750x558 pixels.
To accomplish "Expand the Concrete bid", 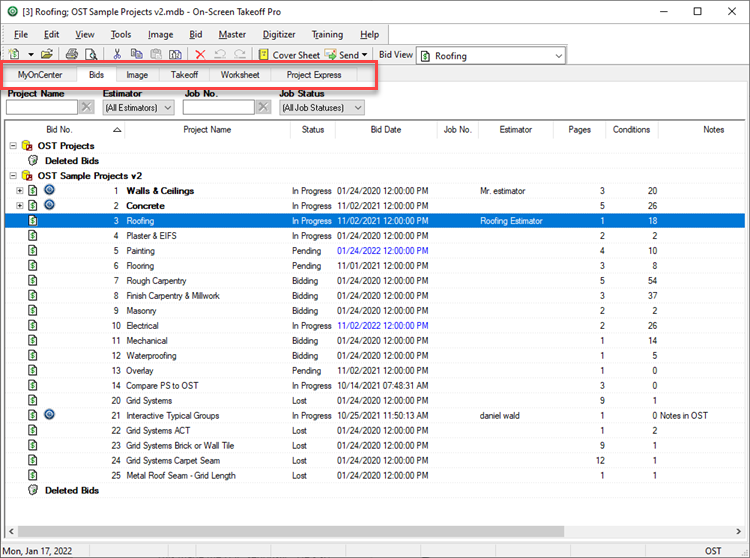I will click(x=20, y=206).
